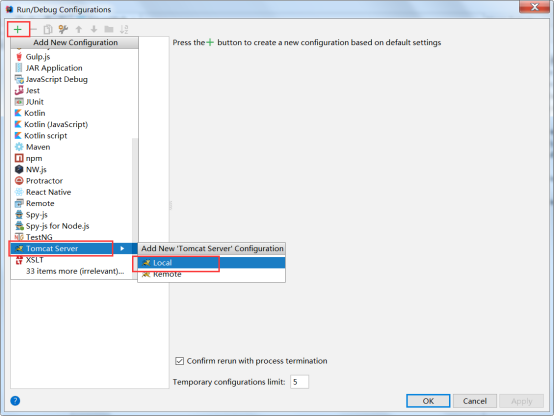Click the Temporary configurations limit field
Viewport: 554px width, 416px height.
point(299,382)
